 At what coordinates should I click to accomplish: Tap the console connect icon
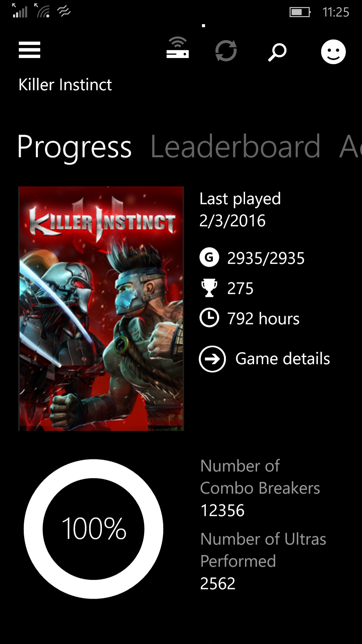[x=178, y=48]
